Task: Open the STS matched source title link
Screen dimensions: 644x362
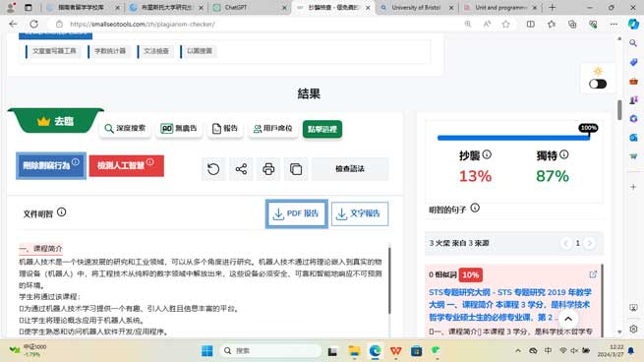Action: pos(509,305)
